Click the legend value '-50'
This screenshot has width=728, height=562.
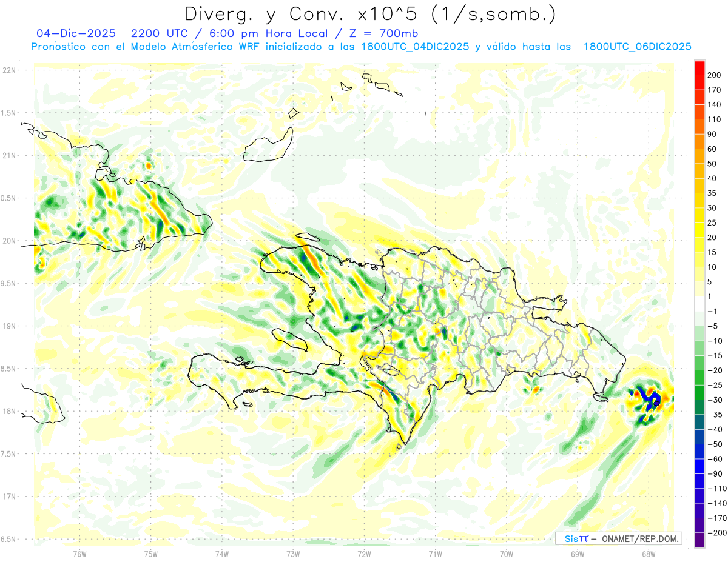click(x=716, y=444)
